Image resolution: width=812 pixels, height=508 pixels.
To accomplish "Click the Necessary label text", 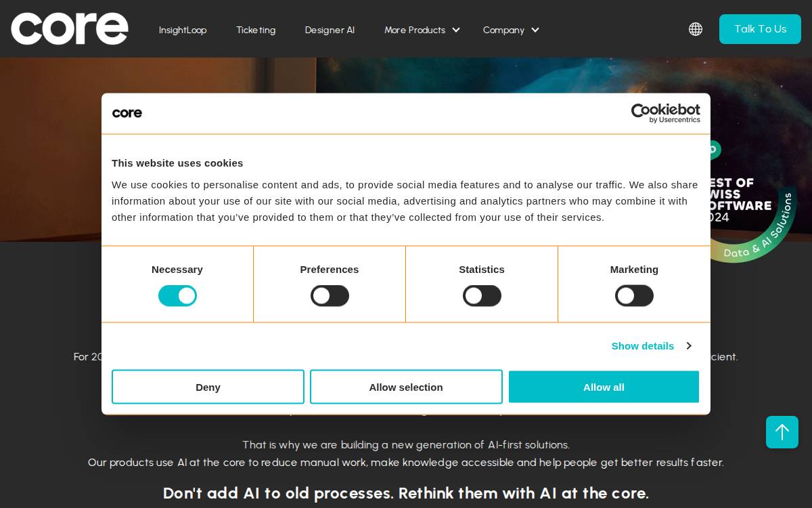I will tap(177, 270).
